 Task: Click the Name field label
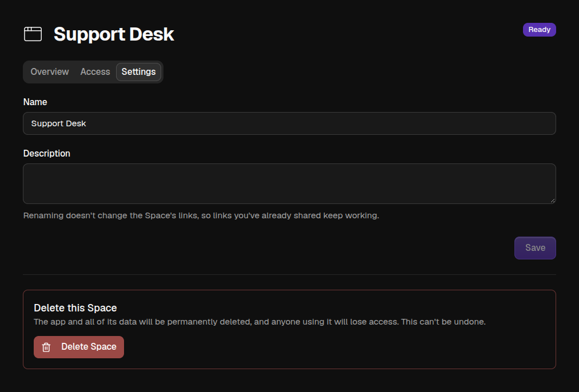35,102
